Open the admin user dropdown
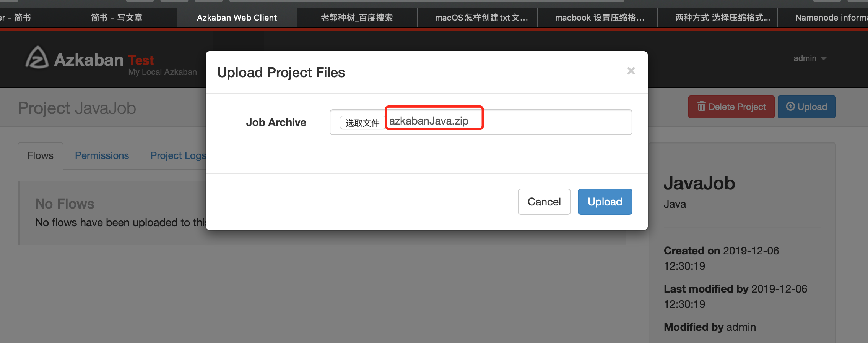This screenshot has width=868, height=343. click(x=809, y=58)
